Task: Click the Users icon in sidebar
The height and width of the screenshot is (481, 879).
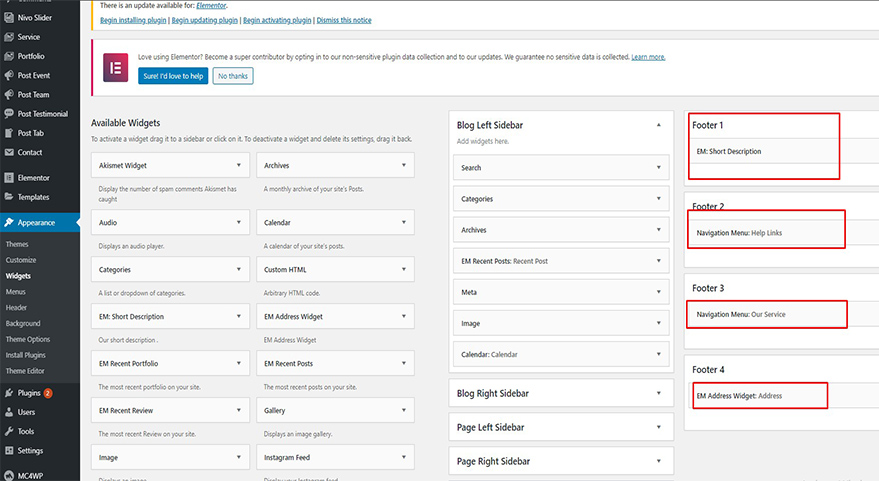Action: pyautogui.click(x=9, y=412)
